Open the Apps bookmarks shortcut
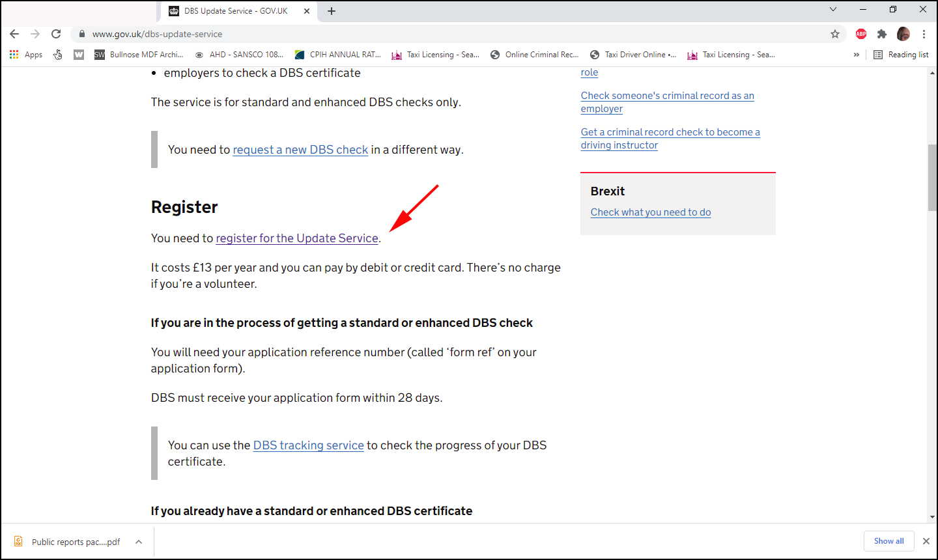Screen dimensions: 938x560 pyautogui.click(x=26, y=55)
